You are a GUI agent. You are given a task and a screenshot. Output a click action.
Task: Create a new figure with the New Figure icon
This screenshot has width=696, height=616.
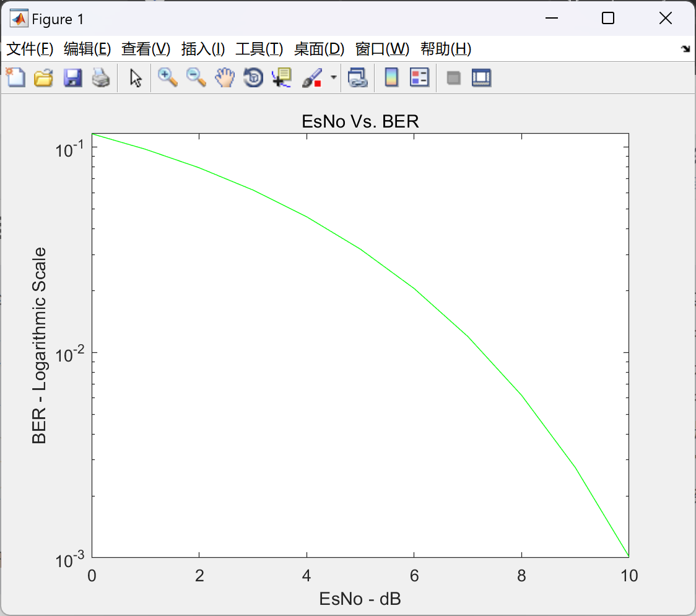point(15,77)
